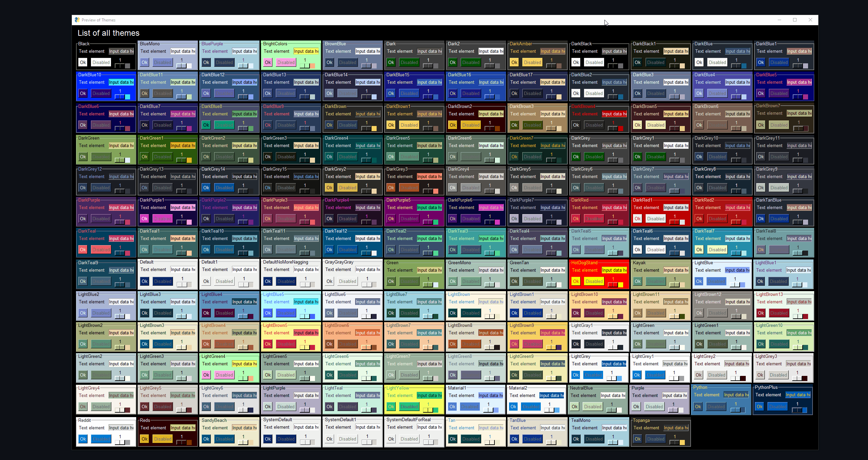Click the slider in DarkPurple1 theme
The image size is (868, 460).
[184, 222]
